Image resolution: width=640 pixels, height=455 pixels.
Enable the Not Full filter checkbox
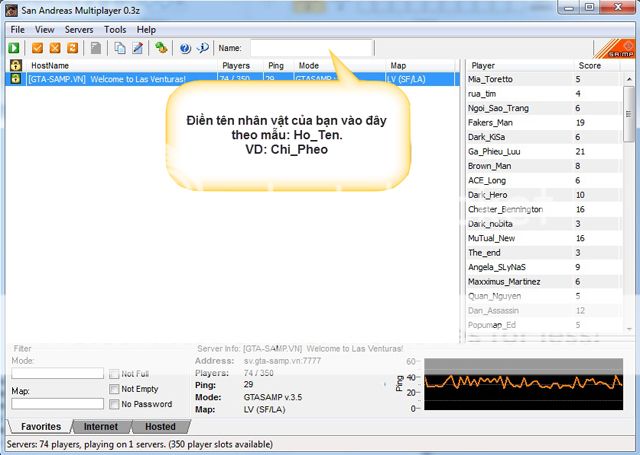[x=115, y=374]
